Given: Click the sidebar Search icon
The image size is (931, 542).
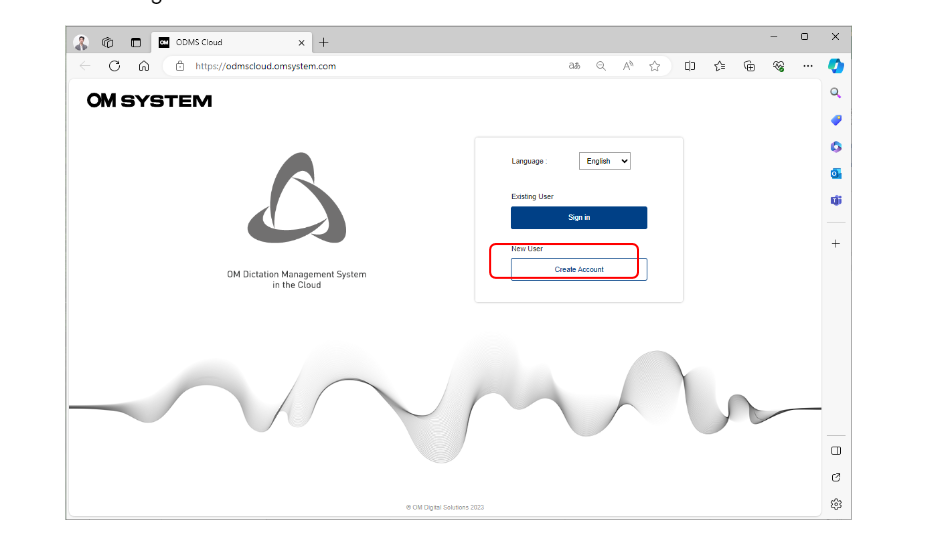Looking at the screenshot, I should click(x=836, y=93).
